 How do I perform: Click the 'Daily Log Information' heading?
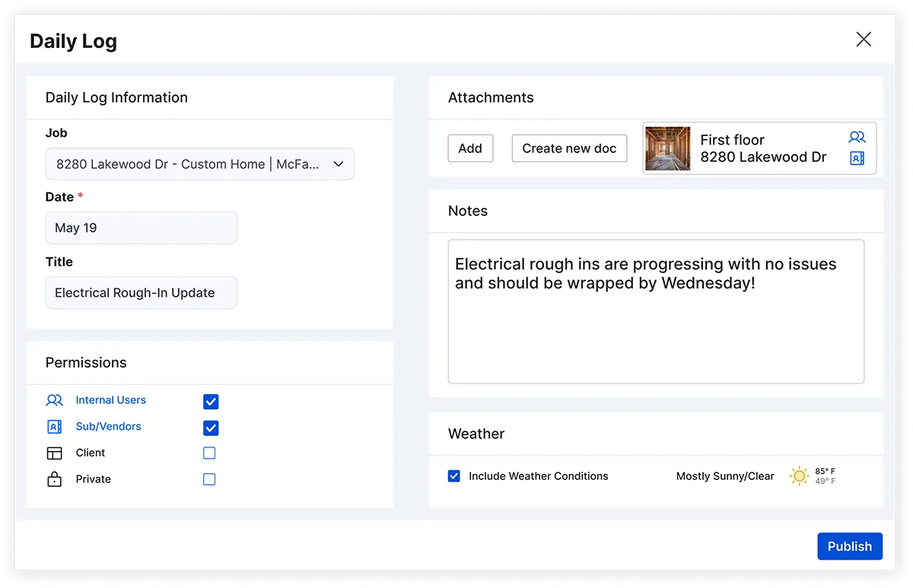(x=116, y=97)
